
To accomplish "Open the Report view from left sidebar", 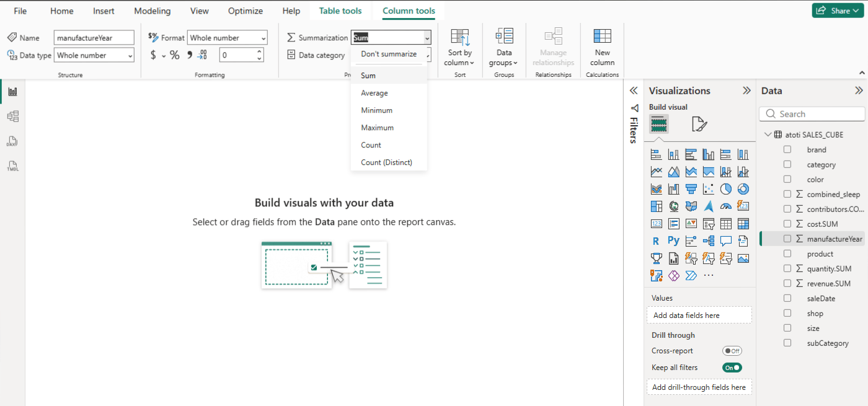I will pyautogui.click(x=12, y=92).
